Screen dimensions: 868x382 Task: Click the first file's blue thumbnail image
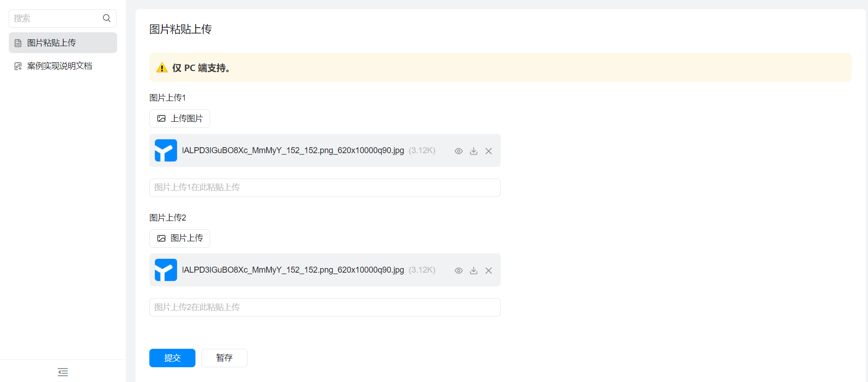click(x=165, y=150)
